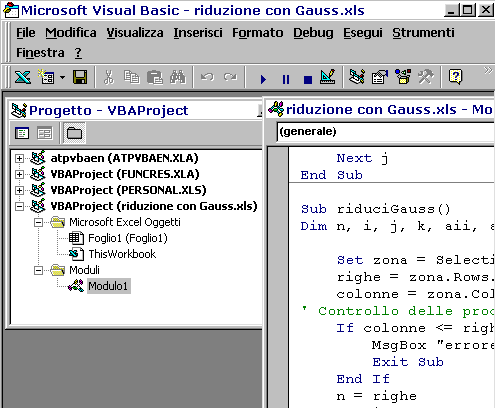Viewport: 495px width, 408px height.
Task: Open the Insert object dropdown arrow
Action: 62,77
